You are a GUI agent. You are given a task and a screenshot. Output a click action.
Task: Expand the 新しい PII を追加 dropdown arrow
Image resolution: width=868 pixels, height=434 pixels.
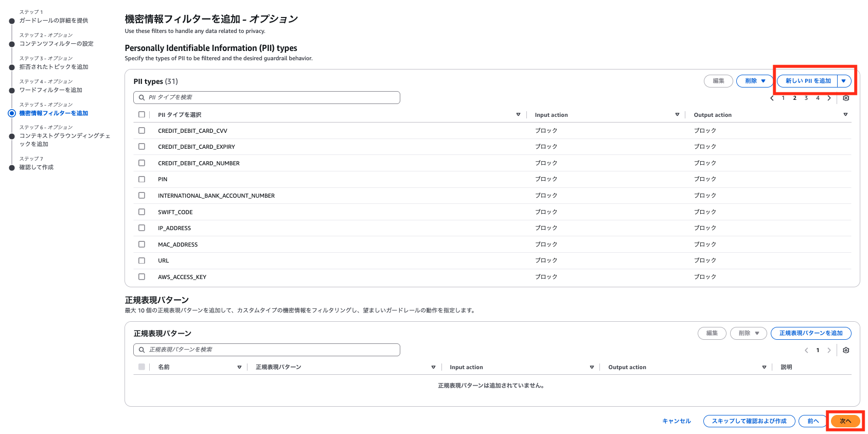pos(844,81)
